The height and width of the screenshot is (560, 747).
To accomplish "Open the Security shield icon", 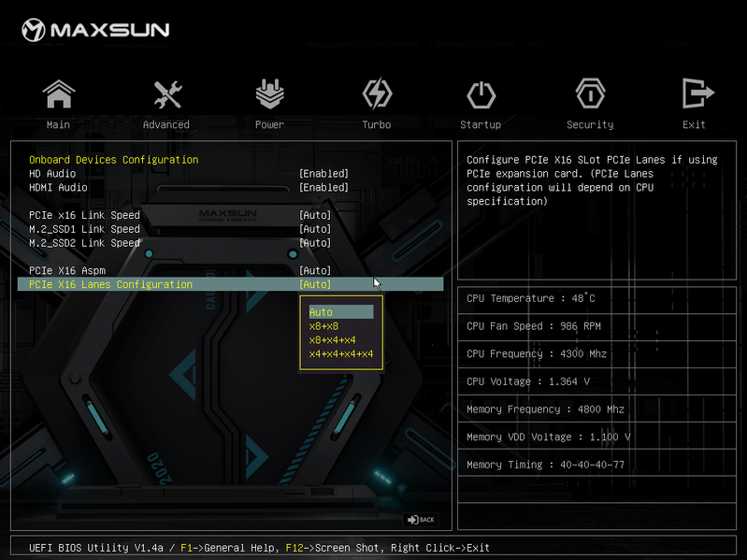I will tap(590, 93).
